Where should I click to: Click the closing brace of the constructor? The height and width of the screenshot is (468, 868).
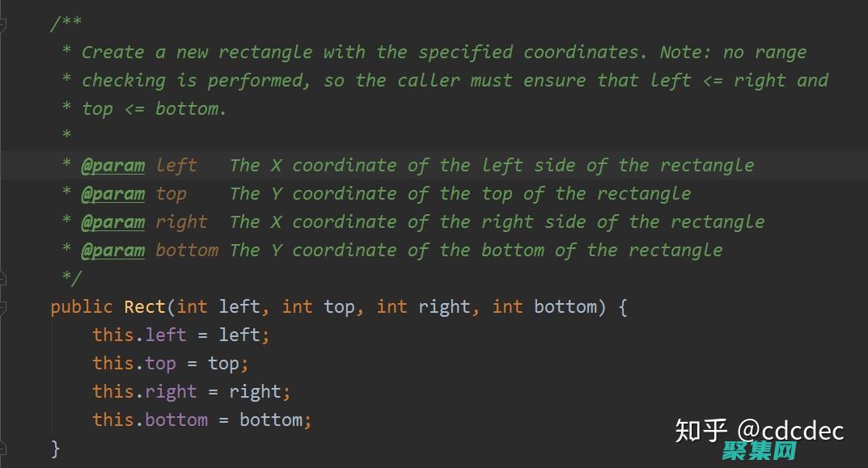point(56,448)
